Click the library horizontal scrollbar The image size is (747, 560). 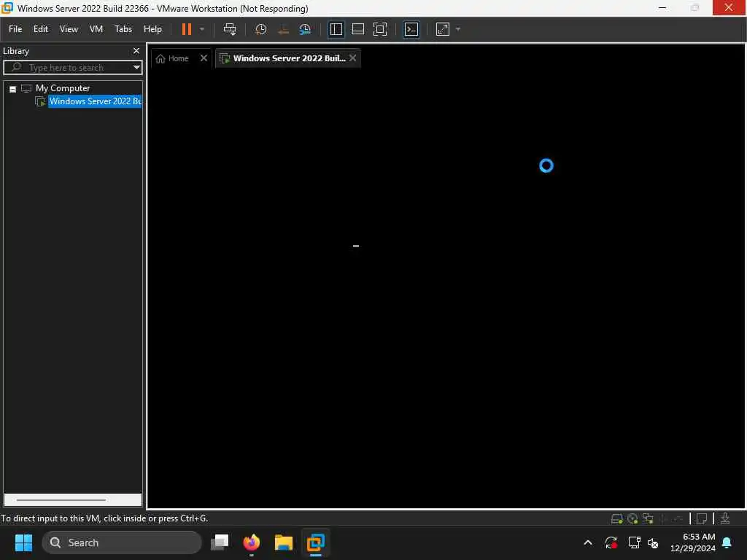(x=61, y=500)
